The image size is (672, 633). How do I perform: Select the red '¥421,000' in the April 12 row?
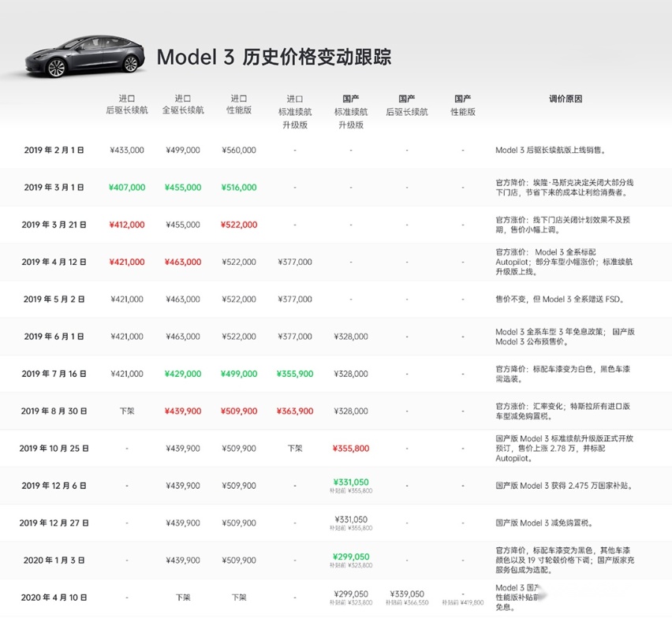127,263
